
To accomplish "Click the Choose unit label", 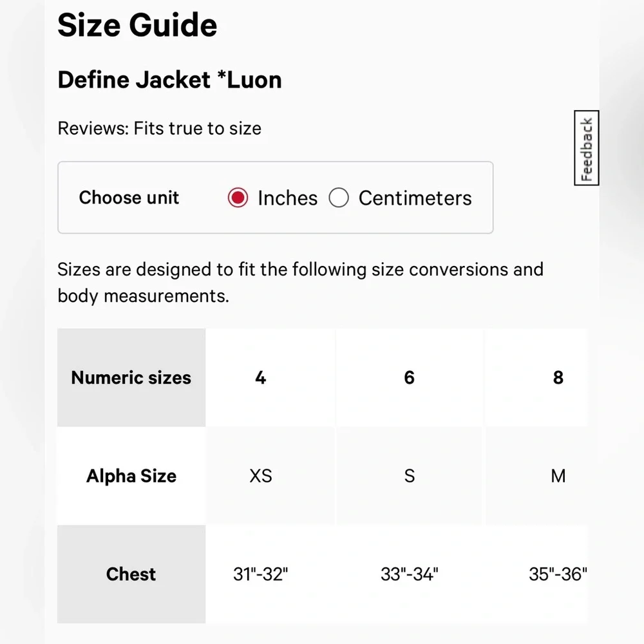I will pyautogui.click(x=129, y=198).
